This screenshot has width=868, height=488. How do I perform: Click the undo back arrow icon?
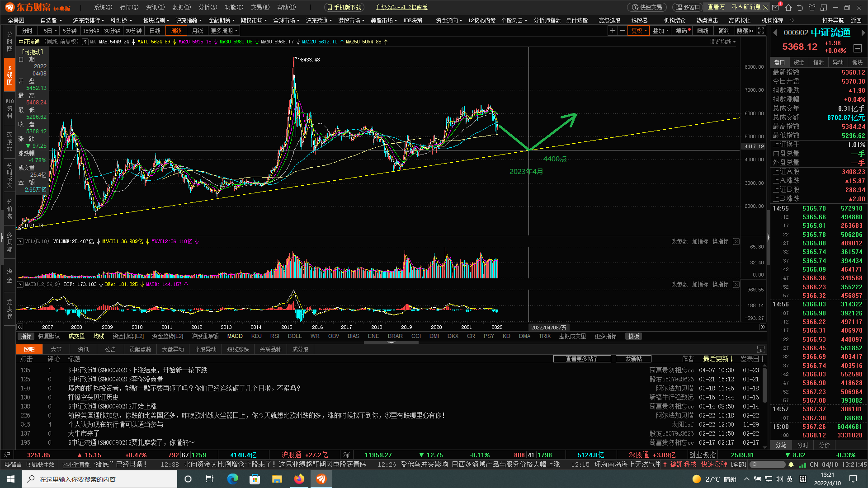pos(800,7)
